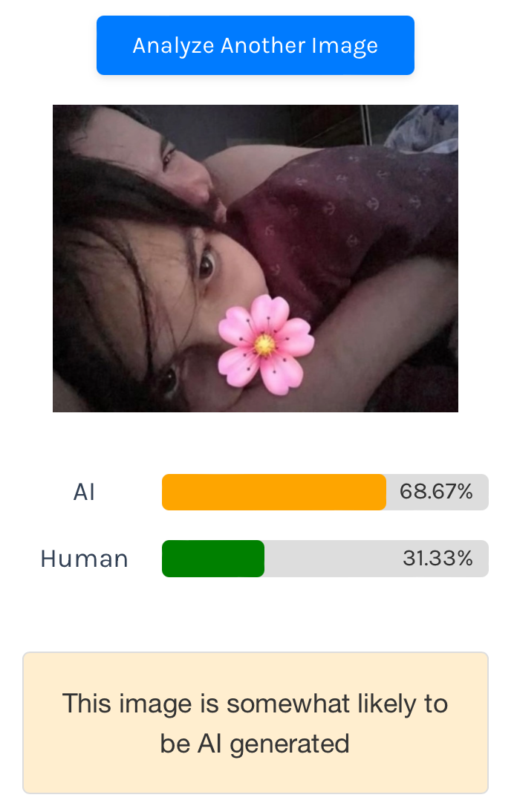The width and height of the screenshot is (517, 812).
Task: Click the words 'be AI generated'
Action: pos(255,744)
